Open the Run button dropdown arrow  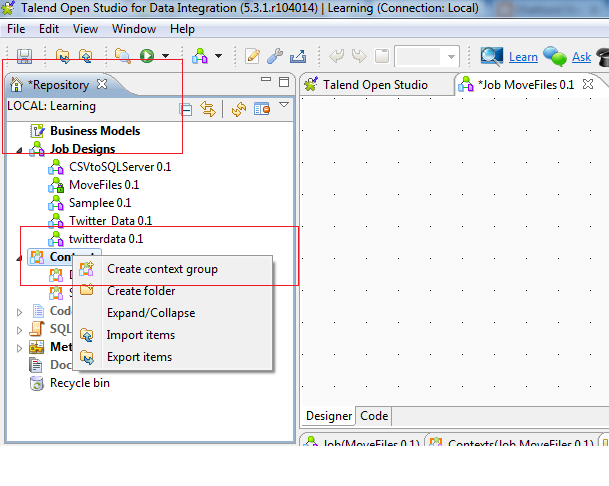[x=166, y=56]
